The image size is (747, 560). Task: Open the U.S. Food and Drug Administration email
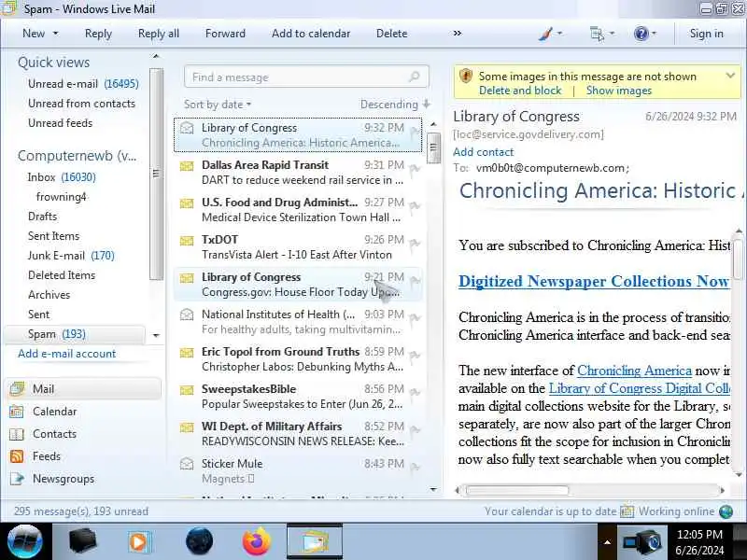[x=298, y=209]
